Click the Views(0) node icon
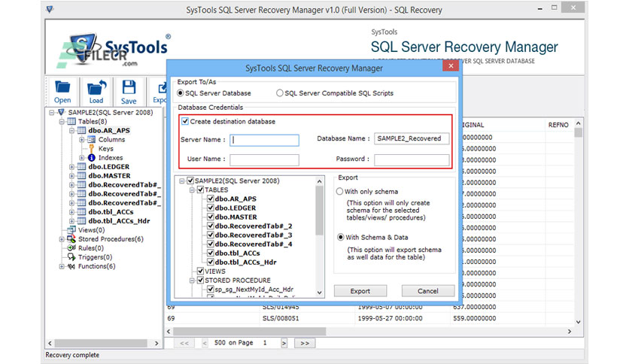629x364 pixels. point(71,229)
